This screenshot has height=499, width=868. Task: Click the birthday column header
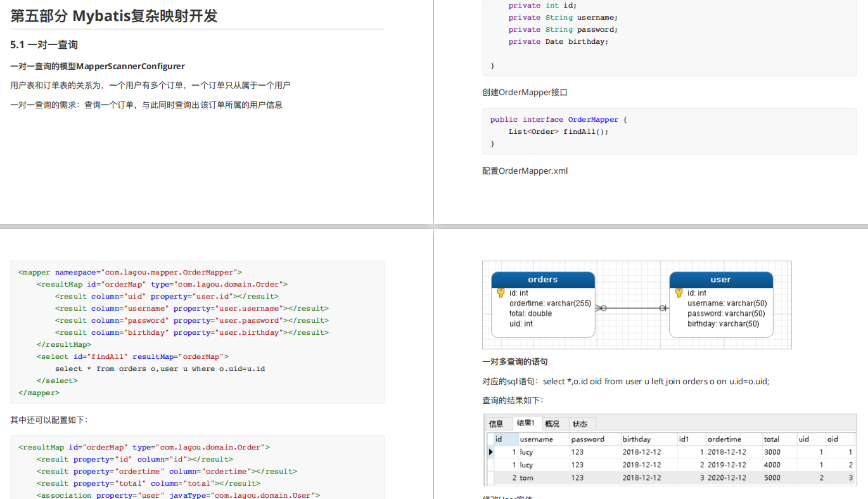649,439
